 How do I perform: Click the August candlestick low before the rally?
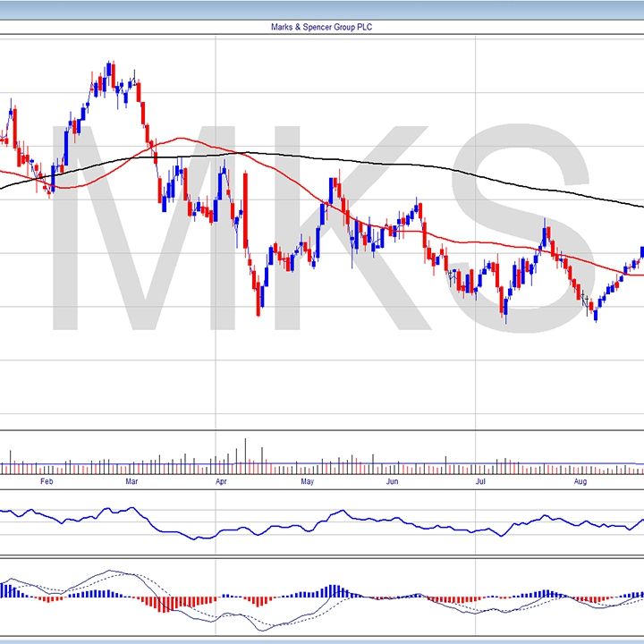point(596,318)
